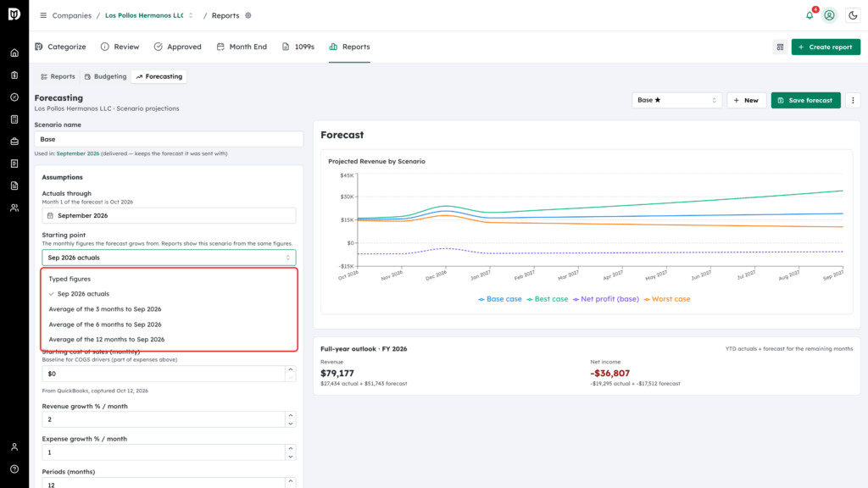Click the $79,177 revenue figure
Viewport: 868px width, 488px height.
click(x=337, y=374)
